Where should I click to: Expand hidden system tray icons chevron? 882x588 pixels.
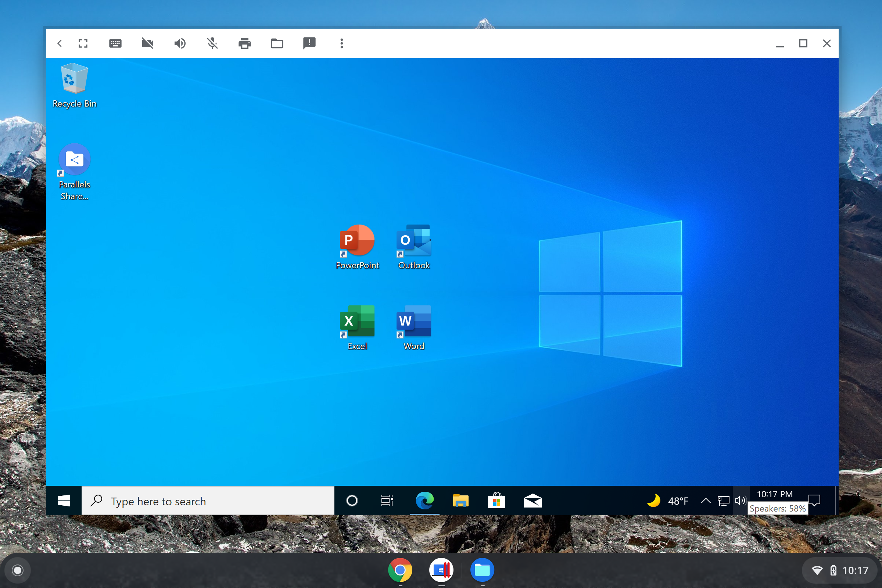tap(706, 501)
